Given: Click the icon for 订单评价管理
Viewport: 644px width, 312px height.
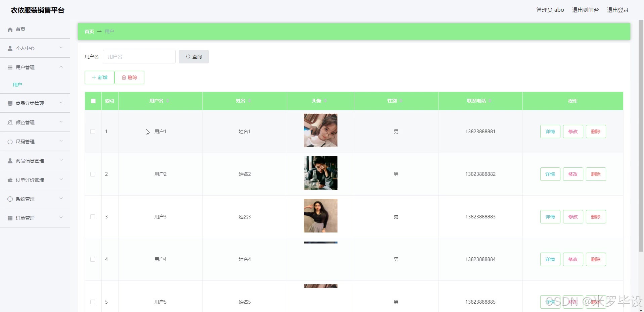Looking at the screenshot, I should pyautogui.click(x=10, y=180).
